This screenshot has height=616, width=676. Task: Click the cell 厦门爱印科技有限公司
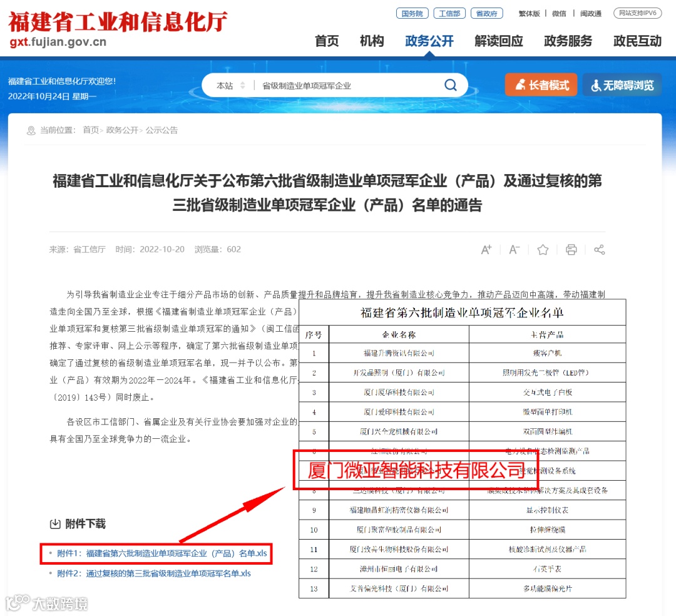click(399, 412)
